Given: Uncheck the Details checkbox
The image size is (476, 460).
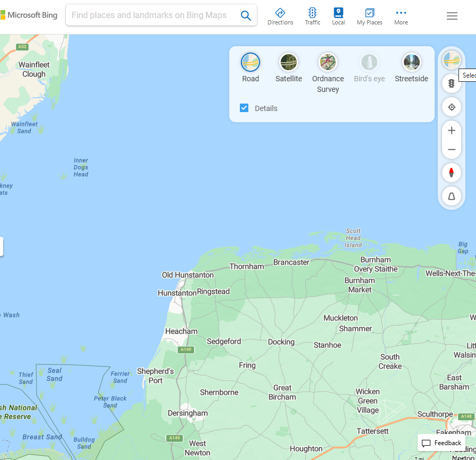Looking at the screenshot, I should tap(244, 108).
